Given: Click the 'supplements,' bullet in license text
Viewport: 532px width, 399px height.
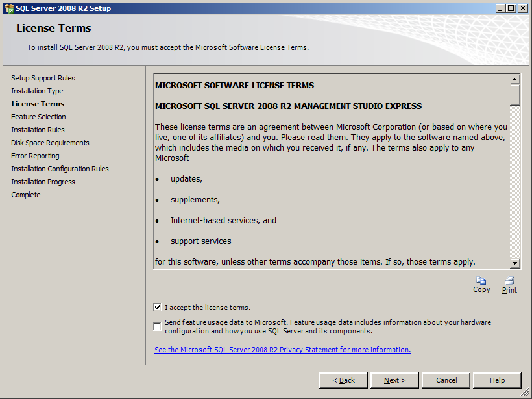Looking at the screenshot, I should pyautogui.click(x=195, y=200).
